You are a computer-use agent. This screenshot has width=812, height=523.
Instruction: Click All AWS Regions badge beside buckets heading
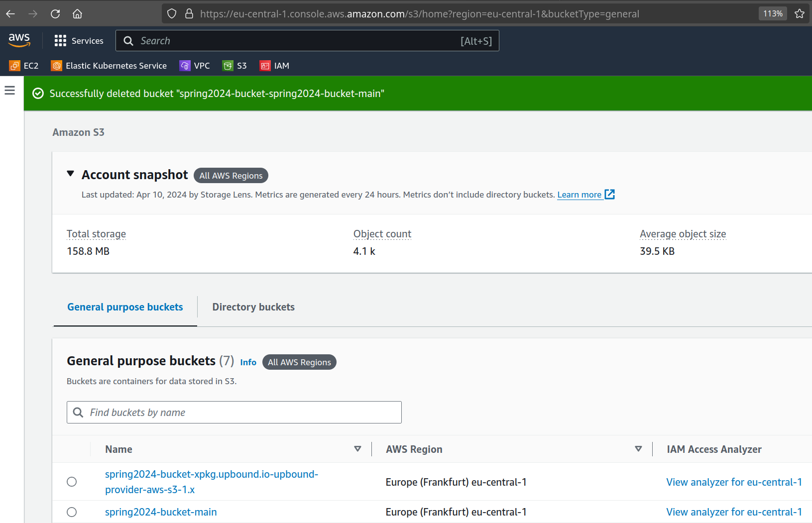tap(299, 362)
